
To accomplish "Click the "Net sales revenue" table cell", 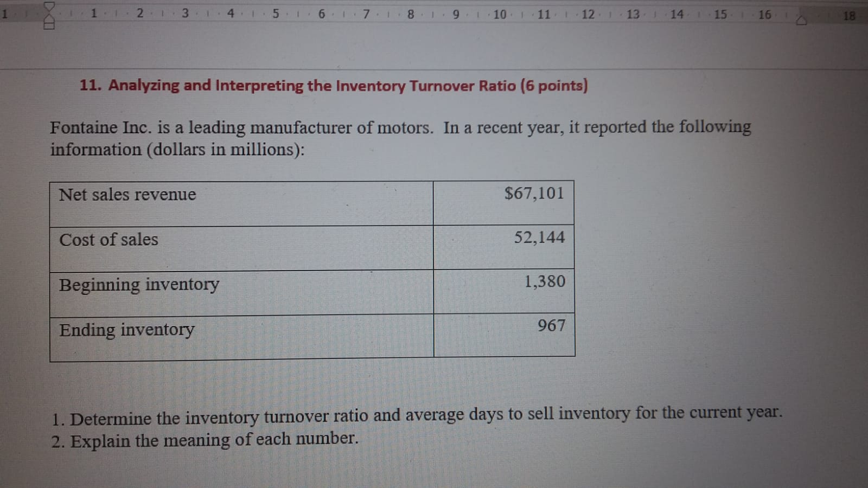I will coord(241,203).
